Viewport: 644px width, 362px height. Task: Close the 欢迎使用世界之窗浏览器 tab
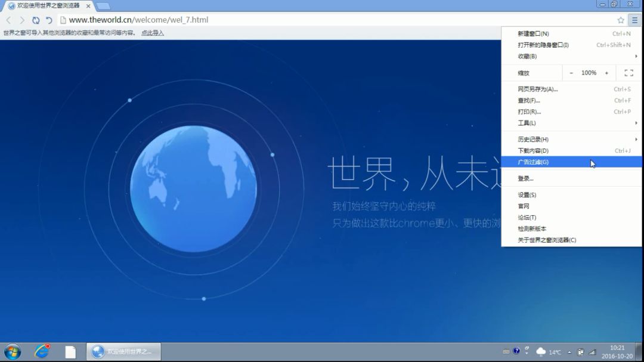[88, 6]
